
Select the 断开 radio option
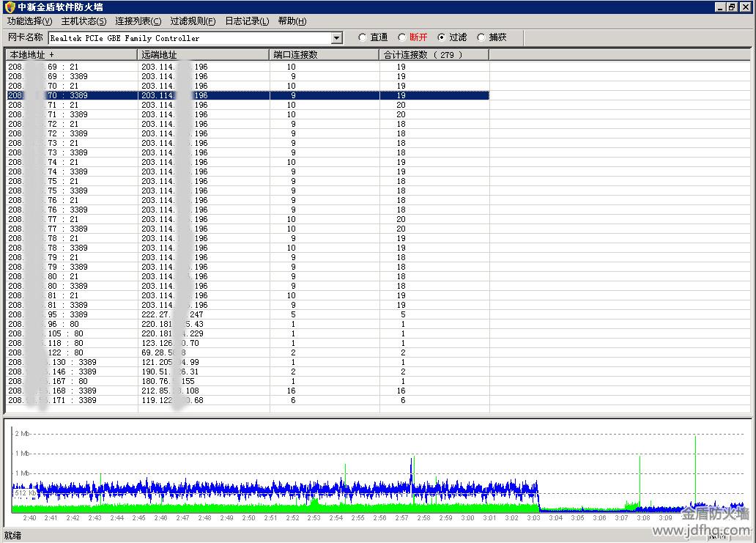402,37
